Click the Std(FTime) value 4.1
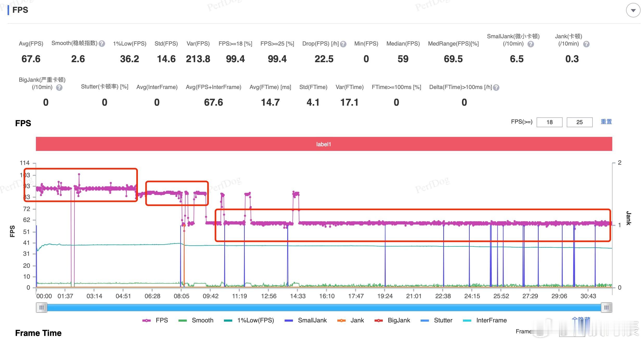This screenshot has width=644, height=344. click(313, 103)
